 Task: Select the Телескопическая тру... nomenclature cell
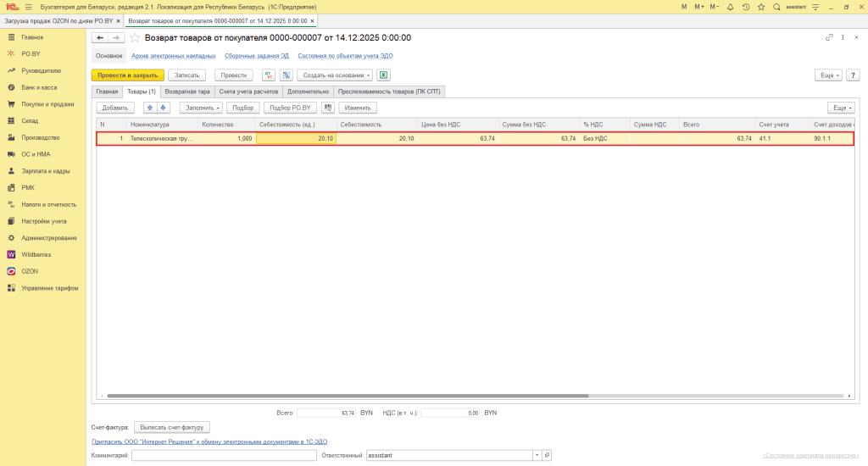(162, 139)
